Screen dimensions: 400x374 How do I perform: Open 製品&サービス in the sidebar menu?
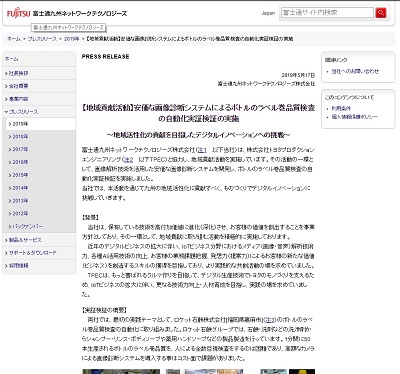click(x=39, y=240)
